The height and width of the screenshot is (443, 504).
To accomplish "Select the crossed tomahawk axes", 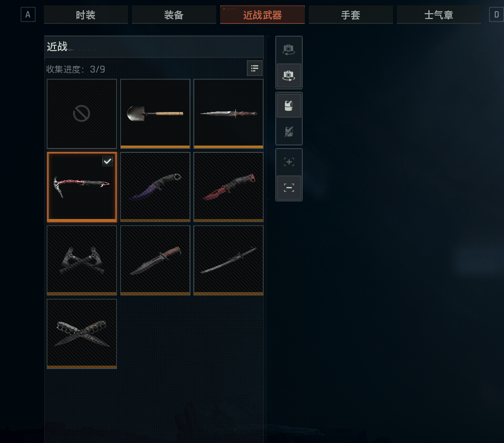I will click(82, 260).
